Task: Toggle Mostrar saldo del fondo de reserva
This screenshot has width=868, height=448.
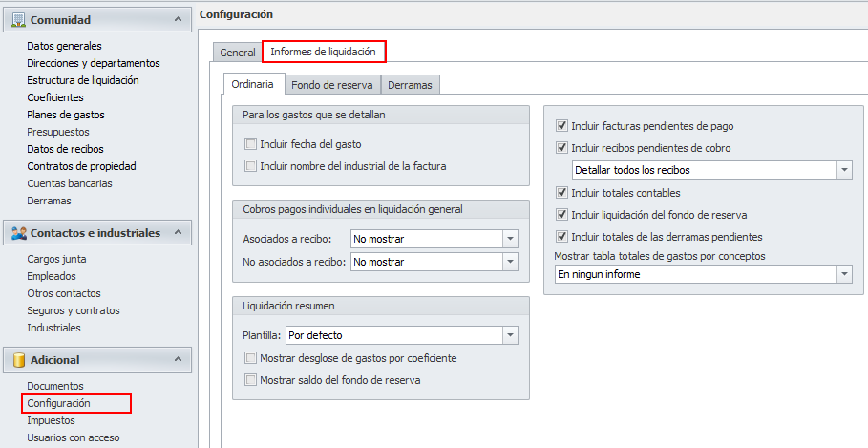Action: coord(251,380)
